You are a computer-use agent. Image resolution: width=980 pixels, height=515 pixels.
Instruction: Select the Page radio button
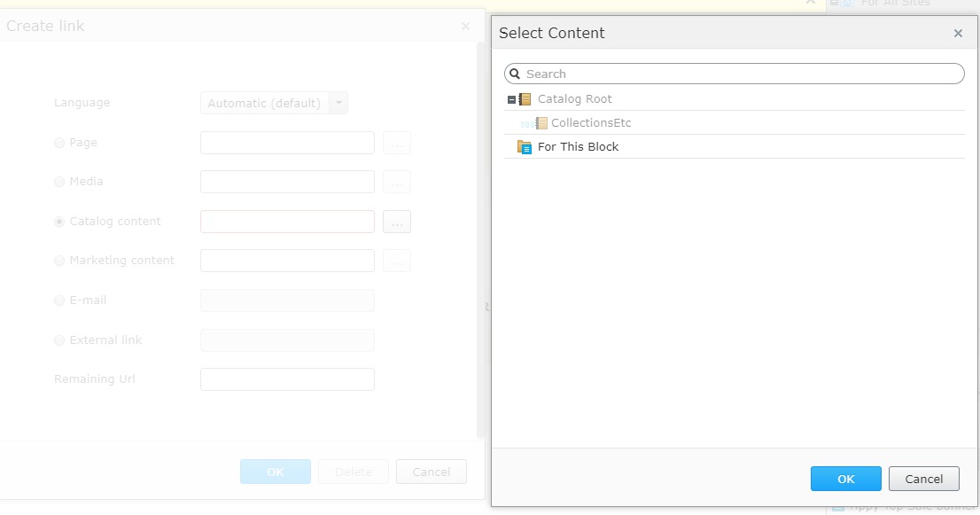coord(59,143)
